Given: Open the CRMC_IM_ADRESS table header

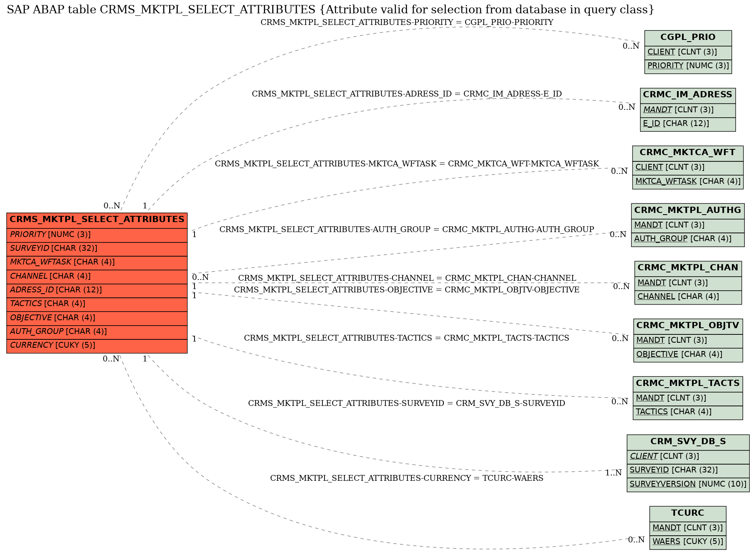Looking at the screenshot, I should tap(688, 95).
